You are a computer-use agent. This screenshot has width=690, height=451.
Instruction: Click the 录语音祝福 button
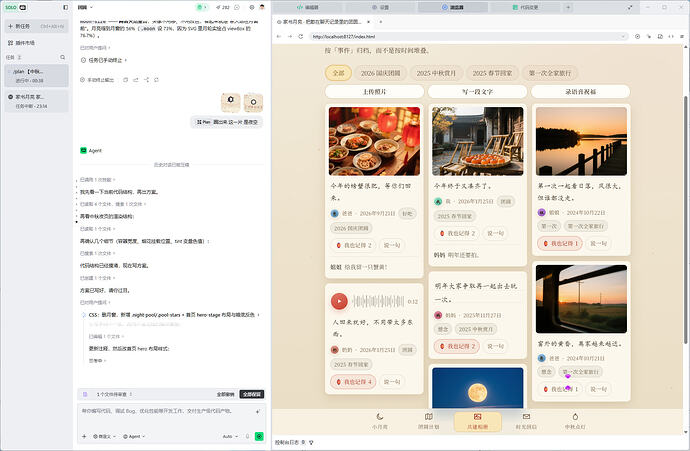click(x=580, y=92)
